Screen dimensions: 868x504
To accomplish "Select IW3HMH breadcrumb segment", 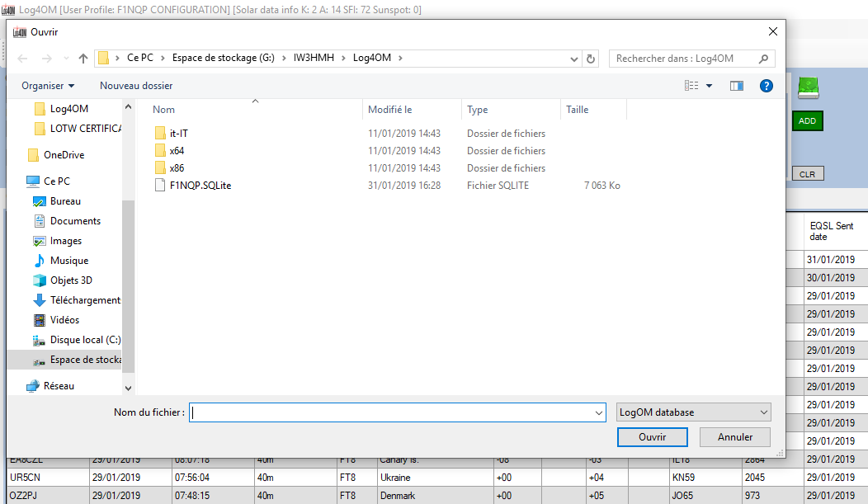I will point(314,58).
